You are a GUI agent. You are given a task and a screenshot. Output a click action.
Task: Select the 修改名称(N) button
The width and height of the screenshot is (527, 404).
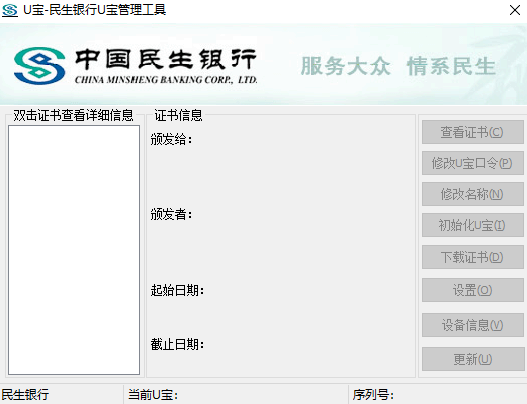coord(473,194)
